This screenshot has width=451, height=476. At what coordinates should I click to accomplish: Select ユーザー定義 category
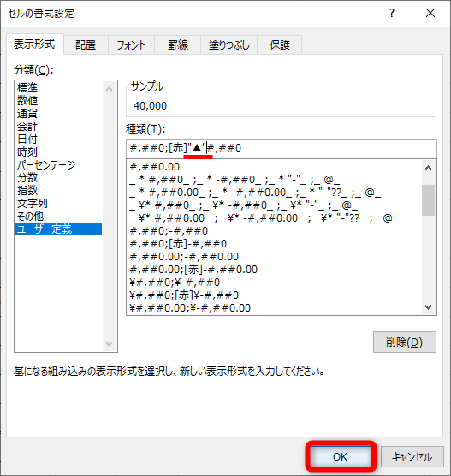(58, 229)
